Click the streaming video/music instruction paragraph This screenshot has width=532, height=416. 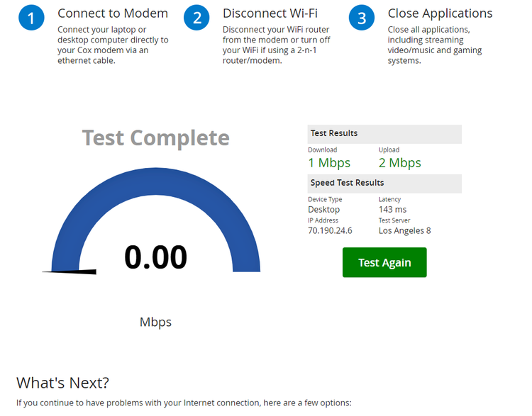(x=435, y=45)
